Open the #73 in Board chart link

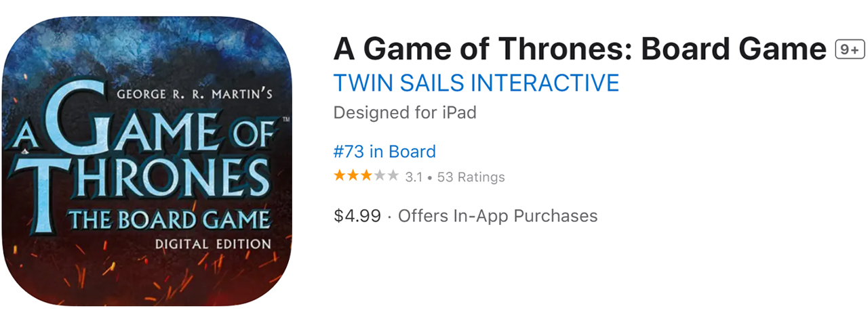coord(384,152)
